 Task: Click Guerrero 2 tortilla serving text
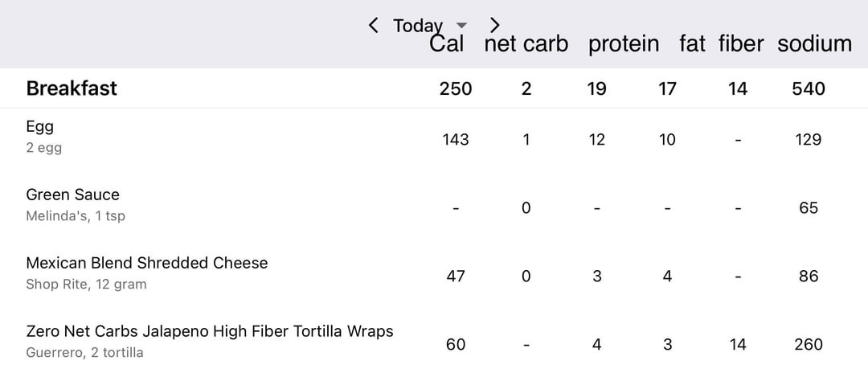point(84,353)
